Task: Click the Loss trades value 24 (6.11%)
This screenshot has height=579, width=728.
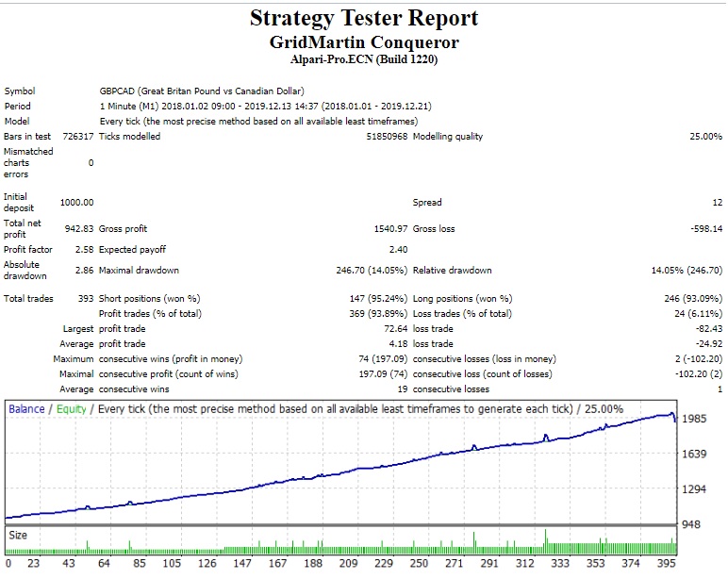Action: tap(698, 314)
